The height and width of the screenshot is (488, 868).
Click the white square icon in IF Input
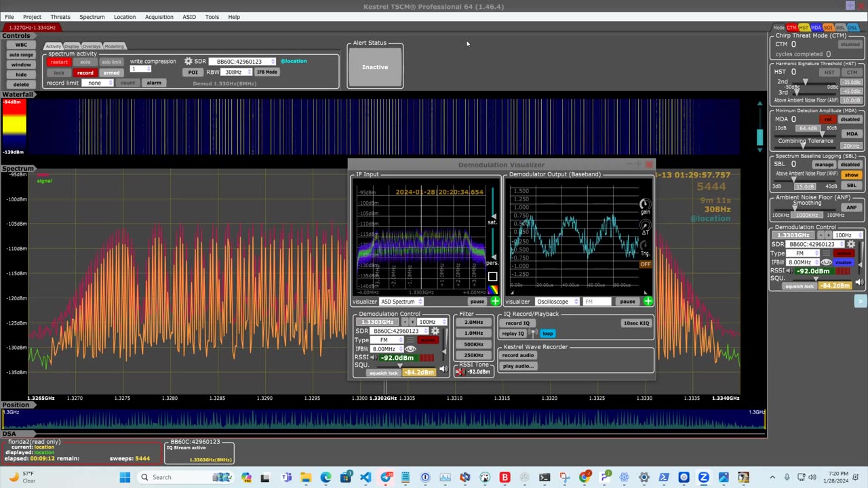[493, 277]
